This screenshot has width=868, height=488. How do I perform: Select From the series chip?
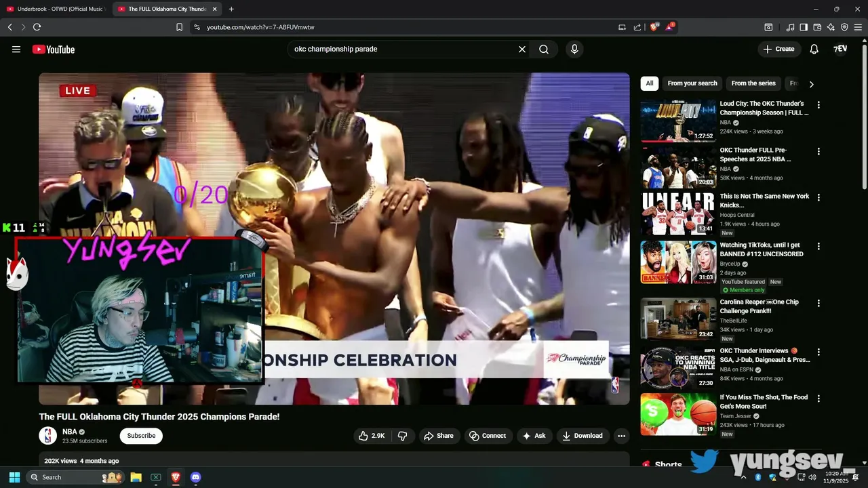tap(753, 83)
